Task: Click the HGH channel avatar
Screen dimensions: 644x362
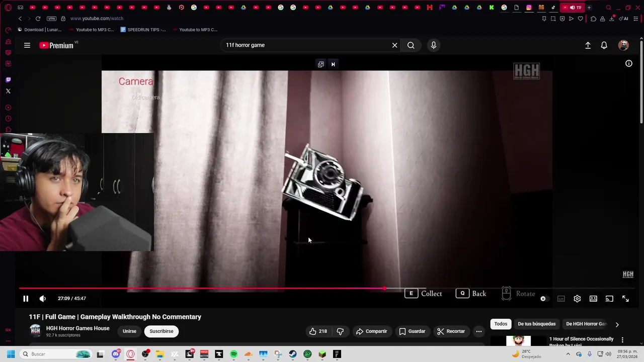Action: (35, 331)
